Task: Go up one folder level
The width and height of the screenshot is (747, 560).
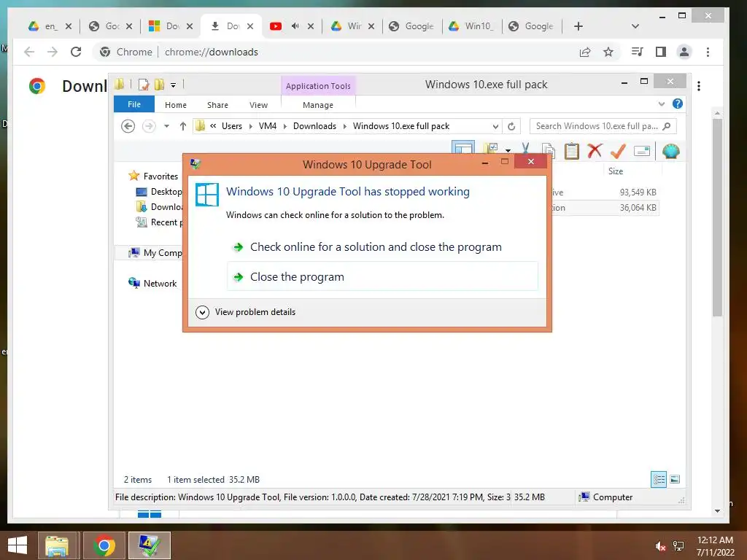Action: 183,126
